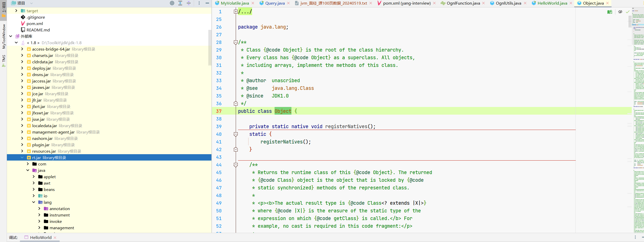The image size is (644, 242).
Task: Switch to HelloWorld.java editor tab
Action: coord(552,3)
